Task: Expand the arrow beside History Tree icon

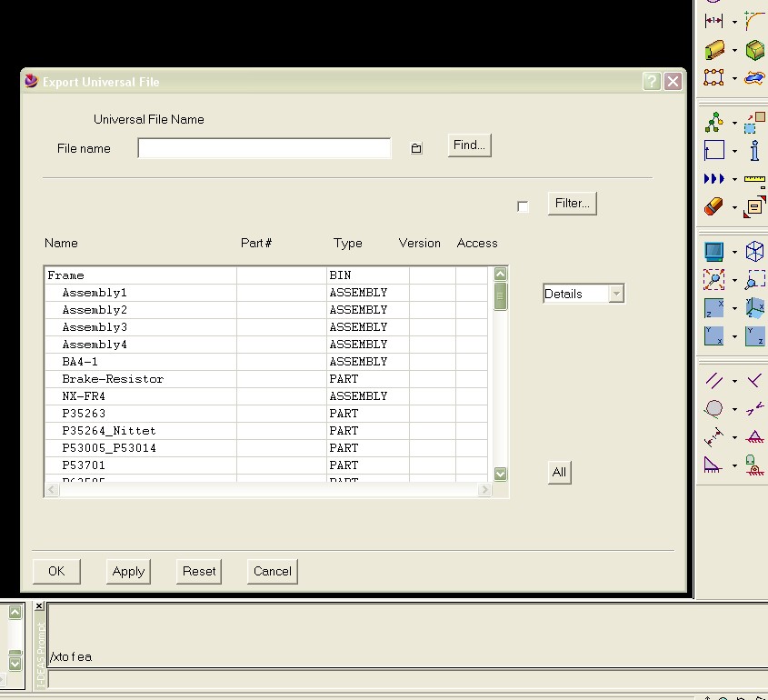Action: 734,123
